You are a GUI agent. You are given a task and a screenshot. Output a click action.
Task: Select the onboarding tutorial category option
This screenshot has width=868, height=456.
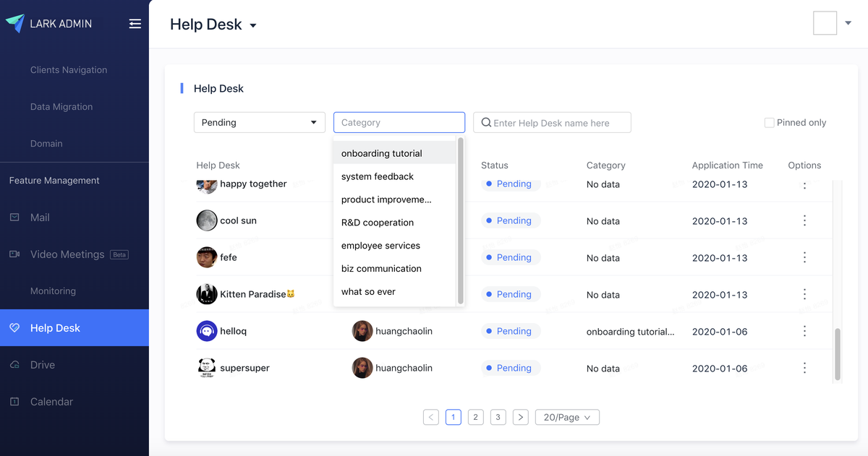tap(382, 153)
